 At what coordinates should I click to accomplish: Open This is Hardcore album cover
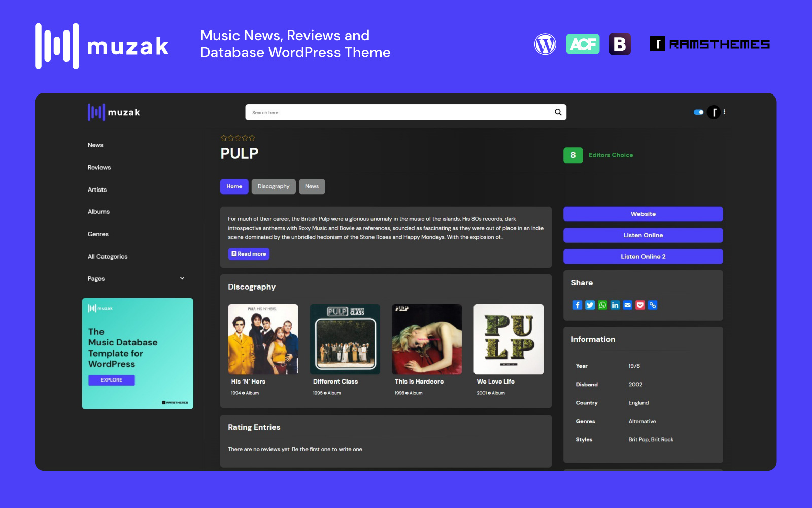[x=427, y=339]
